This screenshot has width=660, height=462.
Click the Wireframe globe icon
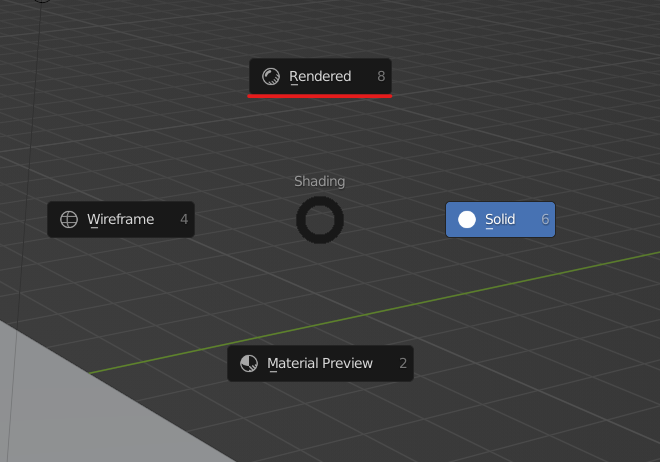point(69,219)
